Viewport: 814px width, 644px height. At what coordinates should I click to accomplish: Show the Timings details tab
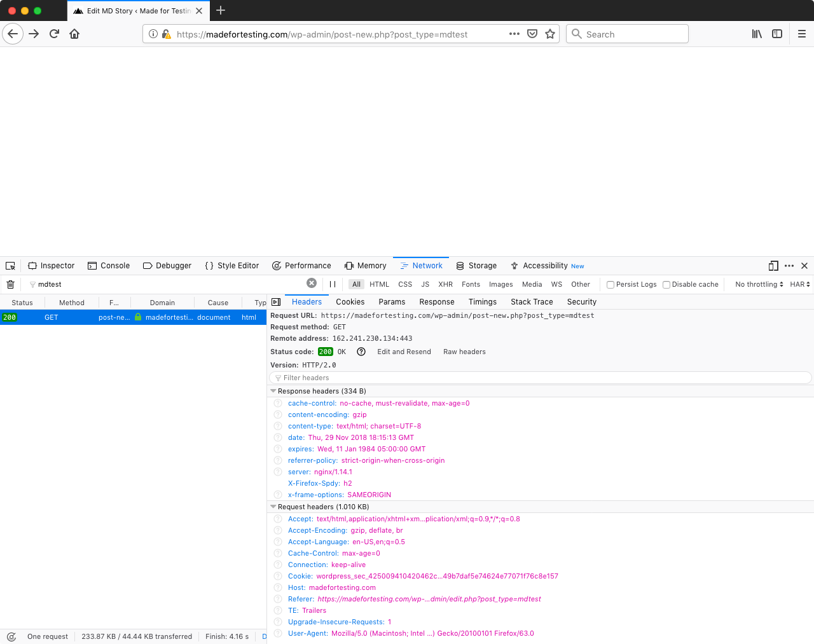[483, 302]
